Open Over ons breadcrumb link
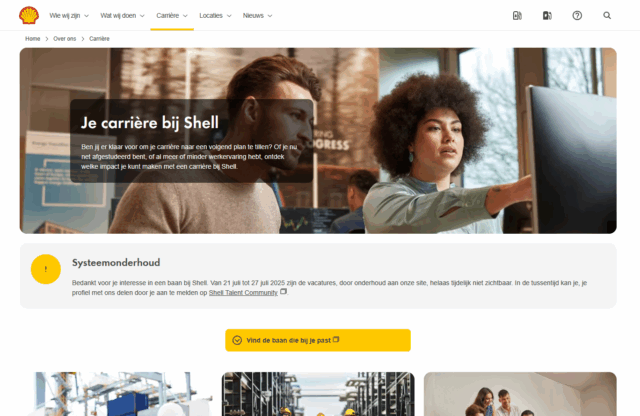 pyautogui.click(x=64, y=39)
